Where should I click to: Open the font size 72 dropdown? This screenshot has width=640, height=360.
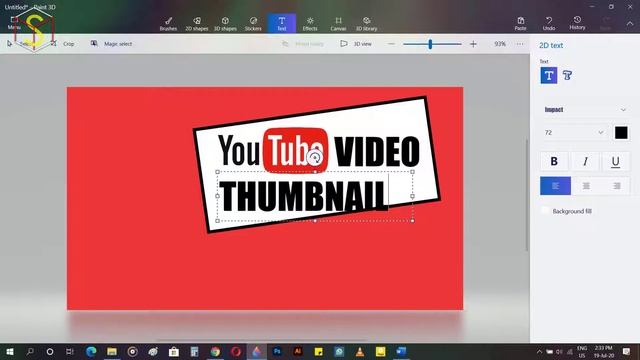pyautogui.click(x=573, y=133)
